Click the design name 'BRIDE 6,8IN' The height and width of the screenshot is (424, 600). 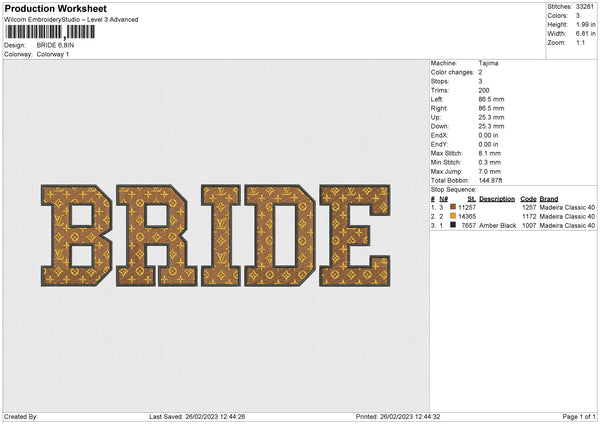click(x=55, y=45)
